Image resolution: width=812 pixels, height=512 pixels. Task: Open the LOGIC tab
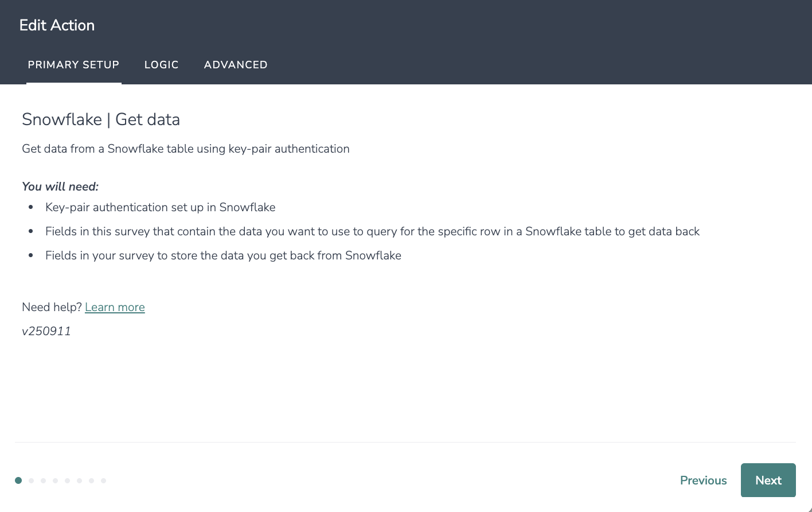coord(162,65)
